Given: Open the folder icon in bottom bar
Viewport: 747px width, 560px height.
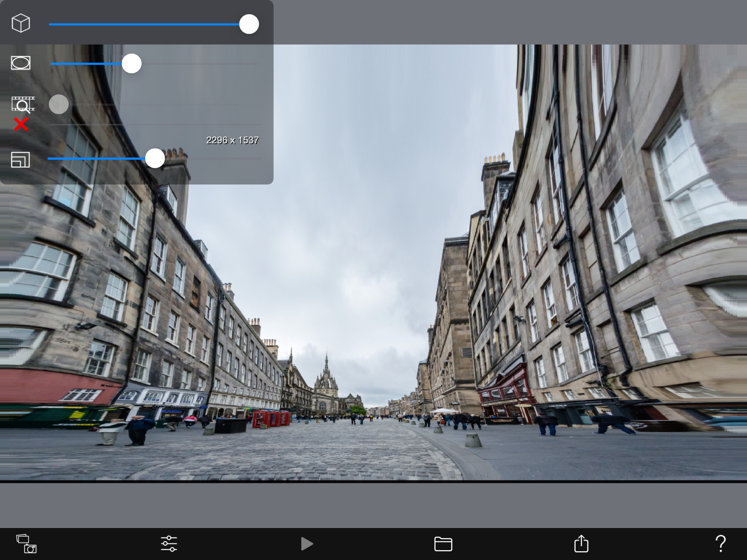Looking at the screenshot, I should 443,544.
